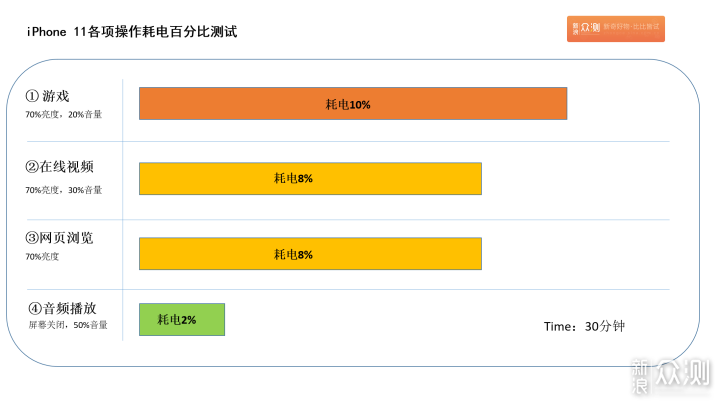Screen dimensions: 720x404
Task: Click the 耗电10% text label
Action: tap(348, 104)
